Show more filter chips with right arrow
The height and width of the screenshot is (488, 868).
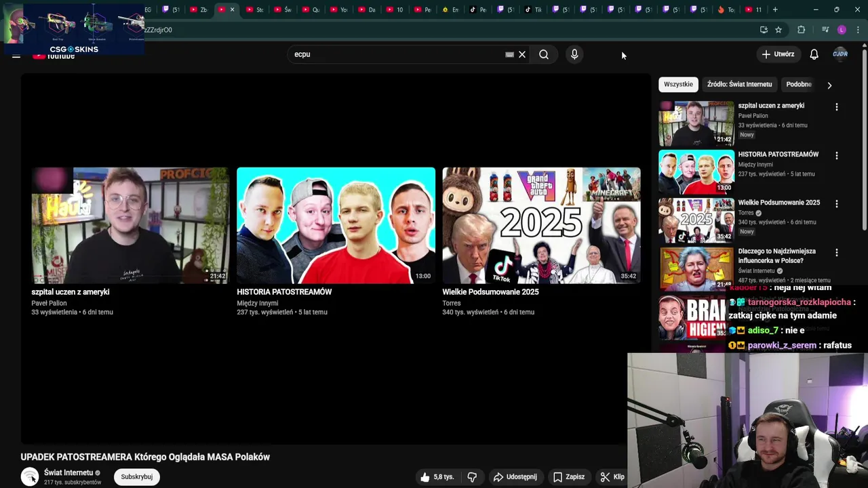(829, 85)
